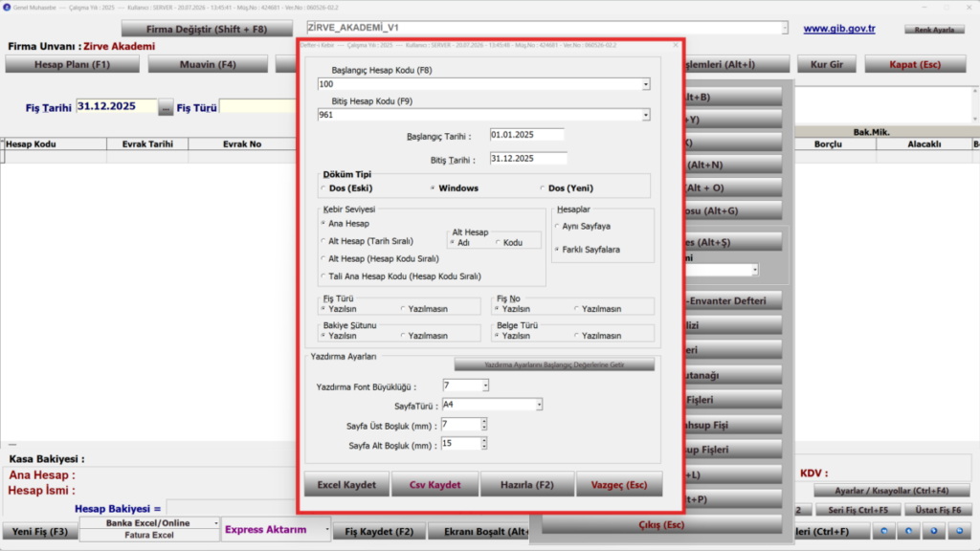The image size is (980, 551).
Task: Open Yazdırma Font Büyüklüğü dropdown
Action: tap(485, 386)
